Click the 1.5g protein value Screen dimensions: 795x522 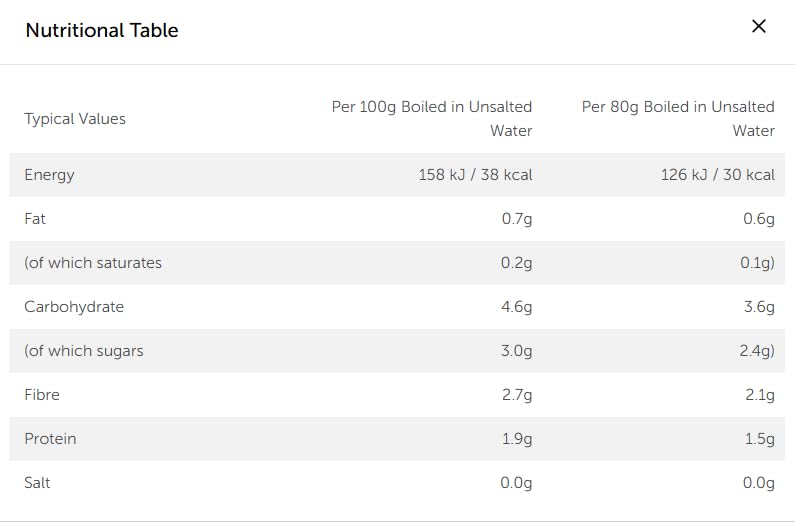tap(759, 439)
